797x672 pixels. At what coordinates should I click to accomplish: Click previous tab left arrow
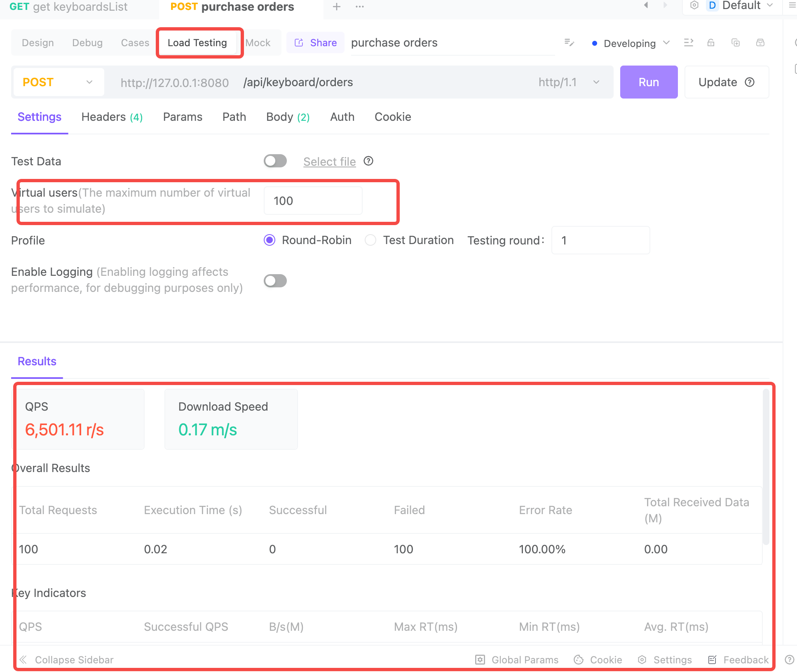point(646,5)
